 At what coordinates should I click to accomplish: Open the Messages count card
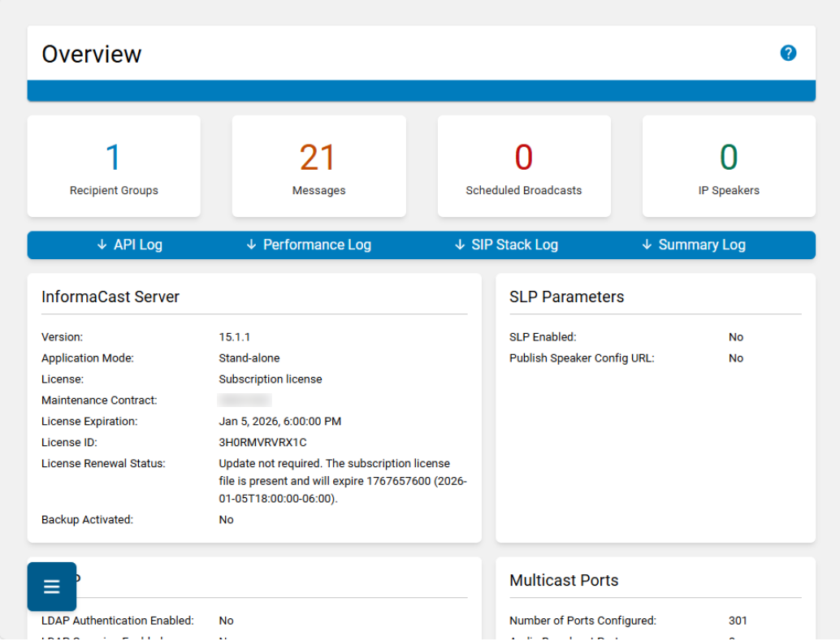(318, 167)
